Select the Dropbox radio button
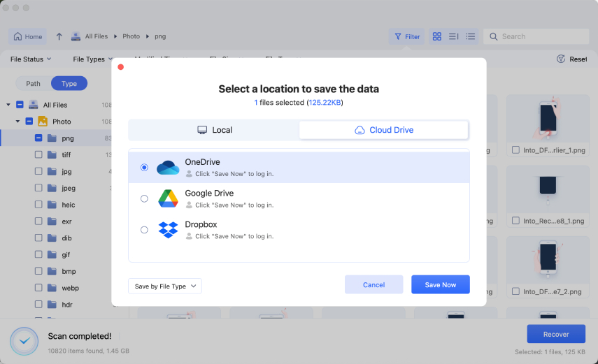The height and width of the screenshot is (364, 598). tap(144, 230)
